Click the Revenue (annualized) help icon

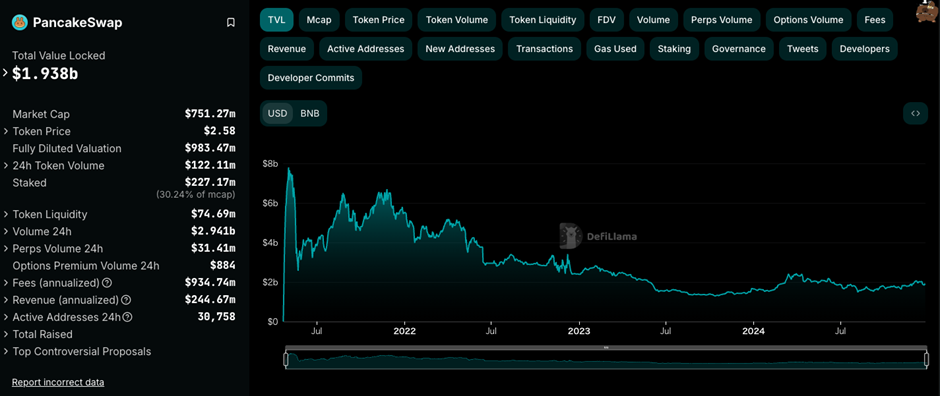click(x=126, y=300)
